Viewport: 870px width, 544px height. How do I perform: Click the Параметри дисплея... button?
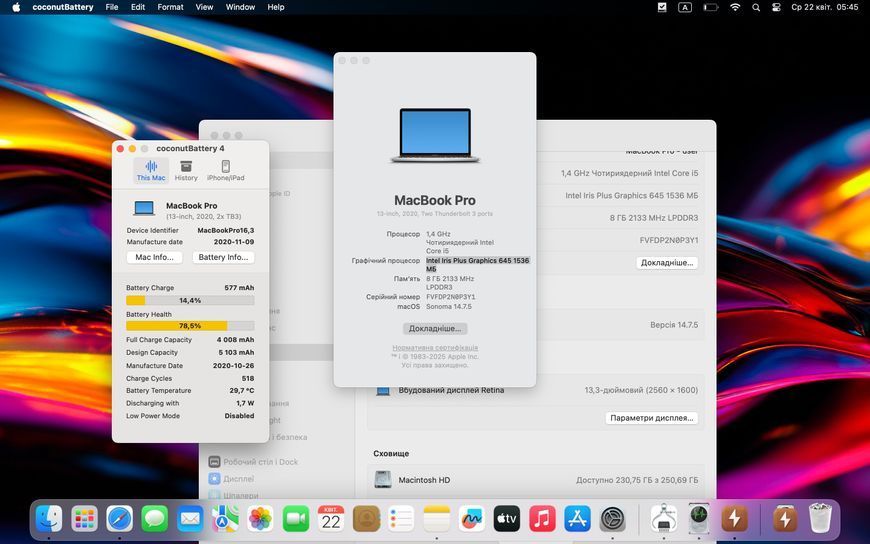pyautogui.click(x=651, y=418)
